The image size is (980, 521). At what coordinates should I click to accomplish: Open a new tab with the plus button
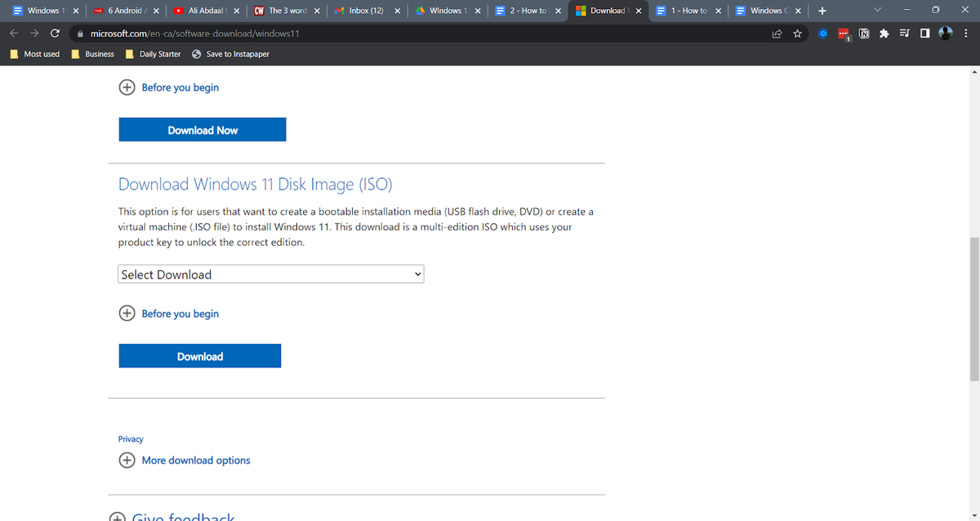click(822, 11)
